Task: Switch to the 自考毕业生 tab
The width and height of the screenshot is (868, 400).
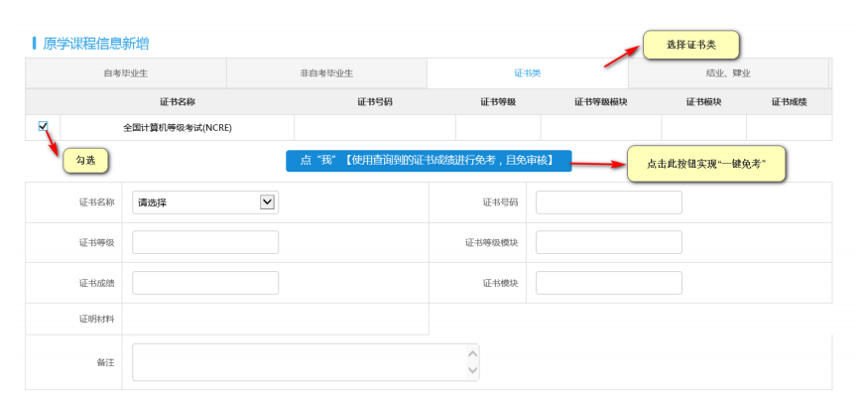Action: pyautogui.click(x=125, y=73)
